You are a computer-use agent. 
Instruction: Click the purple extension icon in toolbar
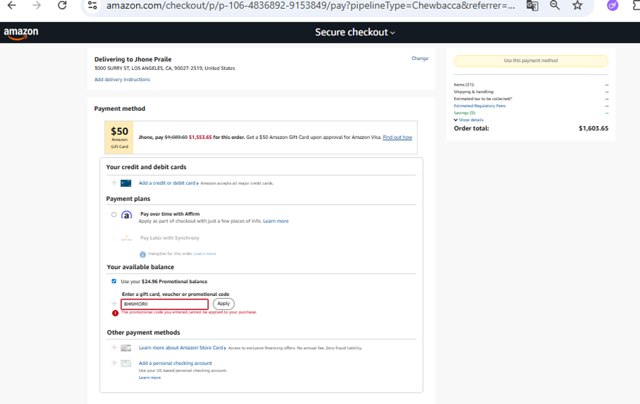coord(612,5)
